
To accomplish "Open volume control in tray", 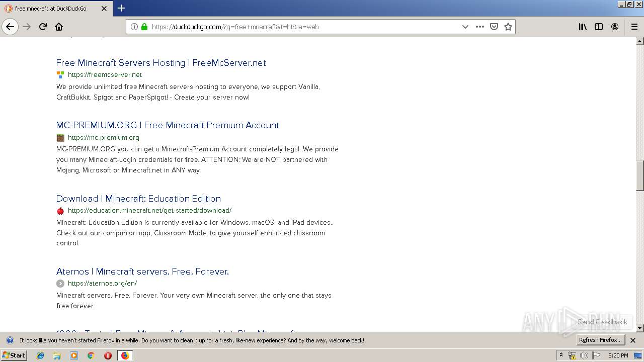I will pyautogui.click(x=584, y=355).
